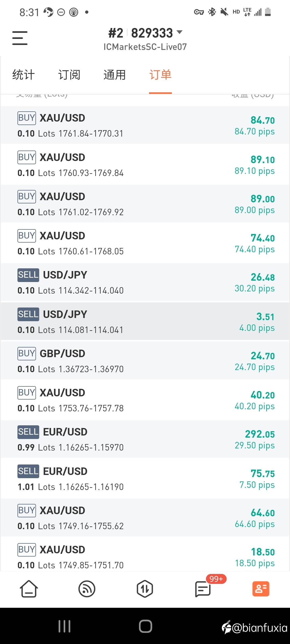Open the orange profile card icon

261,589
